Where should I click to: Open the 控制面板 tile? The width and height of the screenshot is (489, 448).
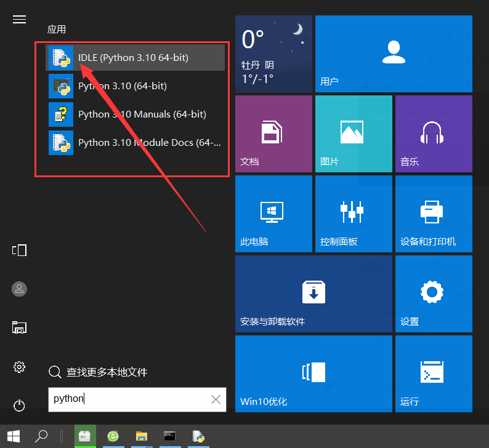(x=354, y=214)
